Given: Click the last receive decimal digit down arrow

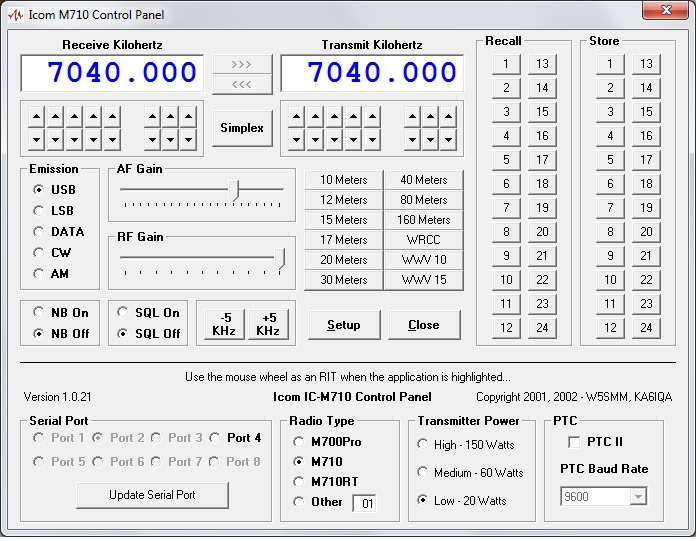Looking at the screenshot, I should point(189,140).
